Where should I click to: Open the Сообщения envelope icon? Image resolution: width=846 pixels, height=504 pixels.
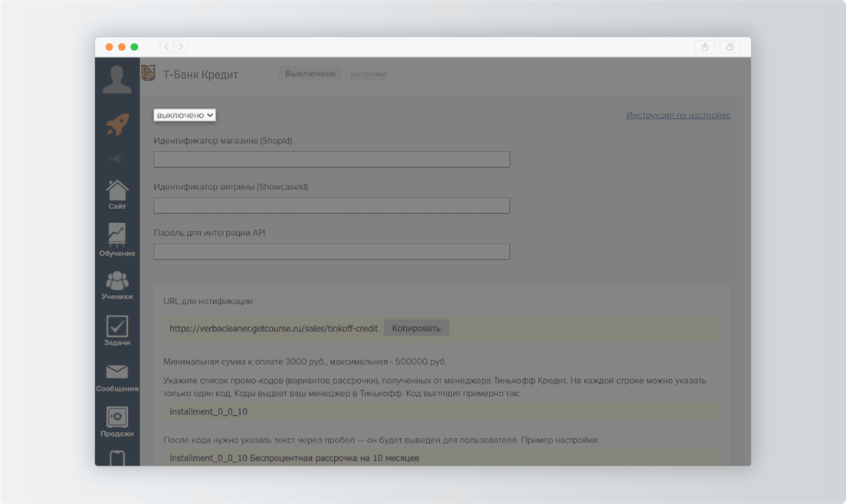pyautogui.click(x=117, y=377)
